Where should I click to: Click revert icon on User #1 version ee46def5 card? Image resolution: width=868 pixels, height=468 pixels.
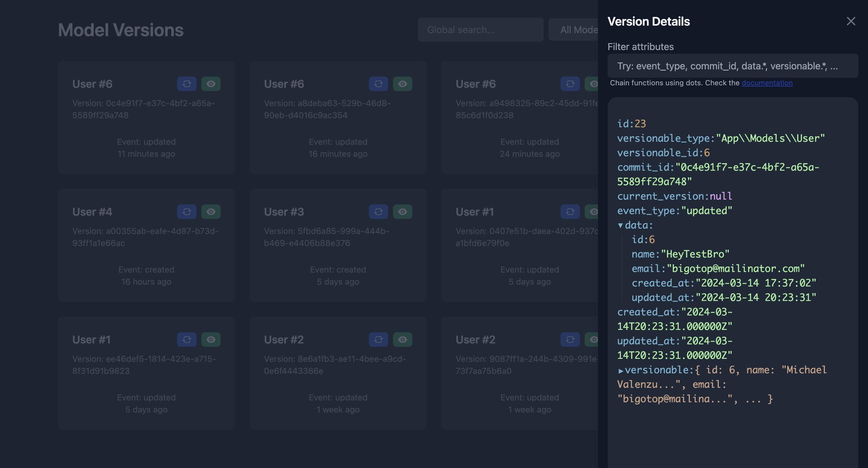click(187, 339)
